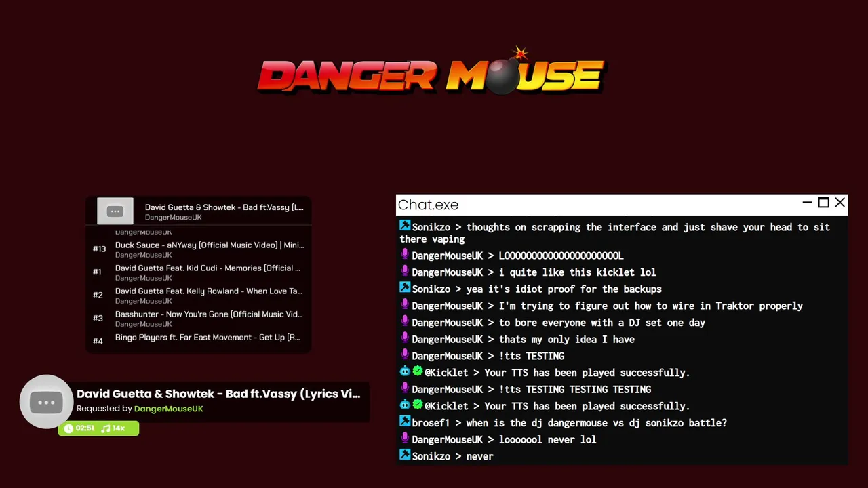Click the square thumbnail heading the song queue
The height and width of the screenshot is (488, 868).
[115, 211]
